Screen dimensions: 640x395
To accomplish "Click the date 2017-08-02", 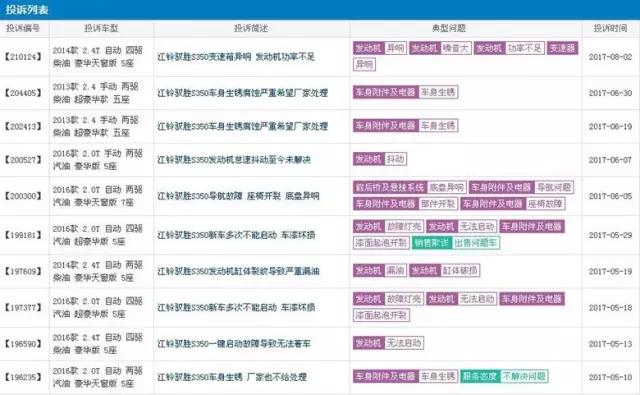I will point(610,57).
